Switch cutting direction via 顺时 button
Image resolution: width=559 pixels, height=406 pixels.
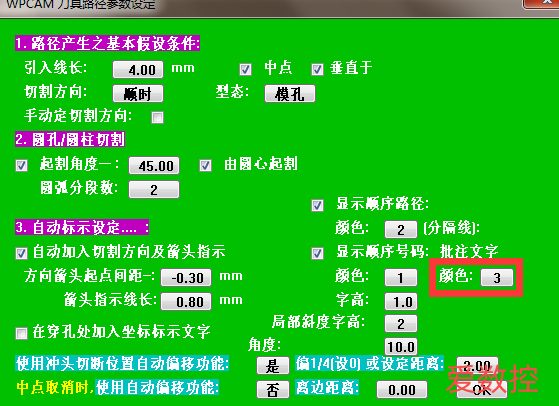click(x=138, y=94)
